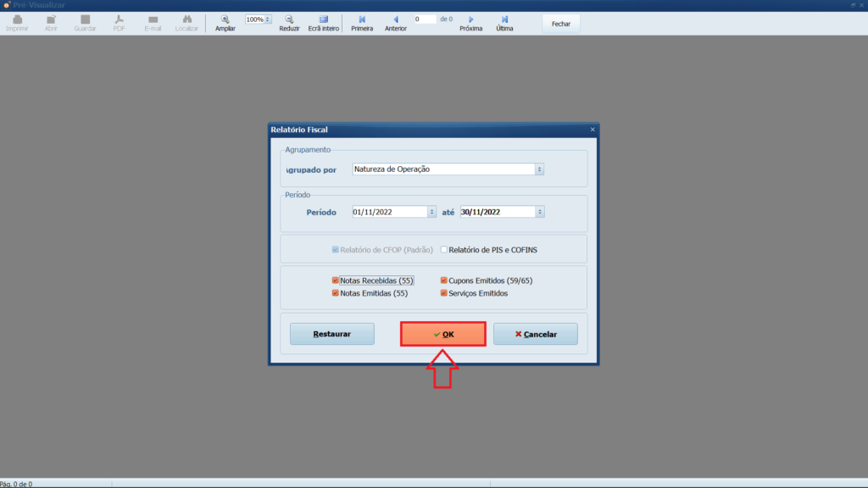This screenshot has width=868, height=488.
Task: Toggle Notas Emitidas (55) checkbox
Action: [336, 293]
